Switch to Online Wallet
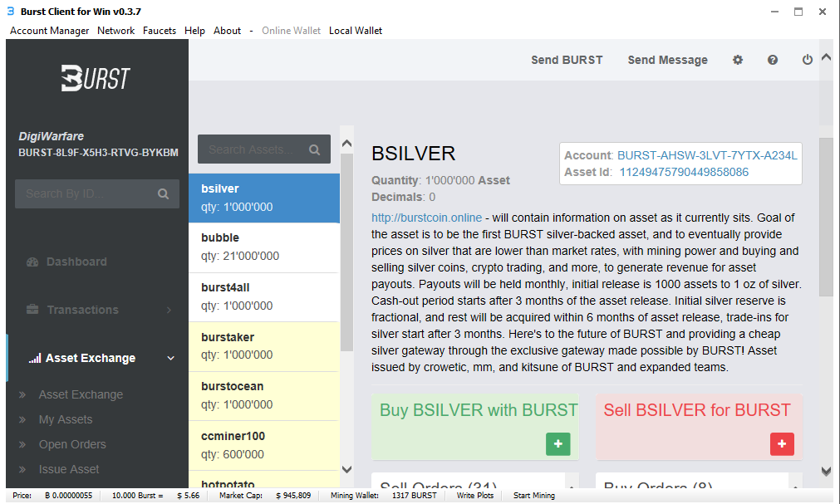Viewport: 840px width, 504px height. coord(291,31)
